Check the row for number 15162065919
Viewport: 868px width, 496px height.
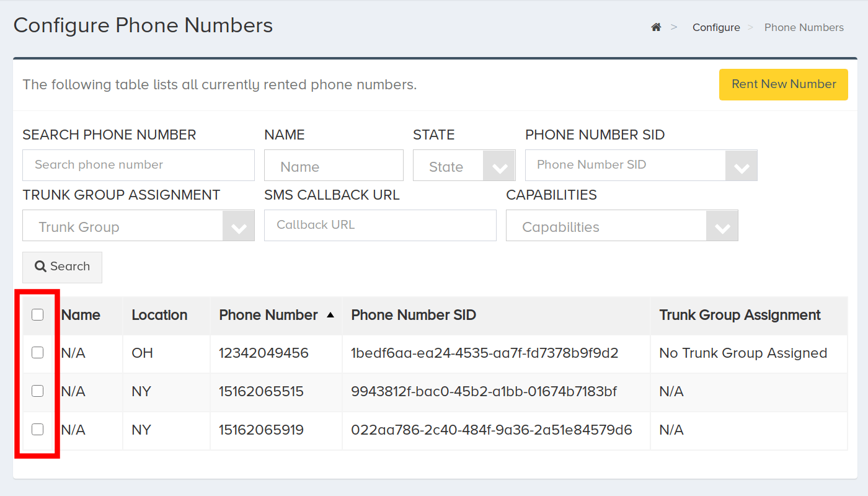pos(38,429)
